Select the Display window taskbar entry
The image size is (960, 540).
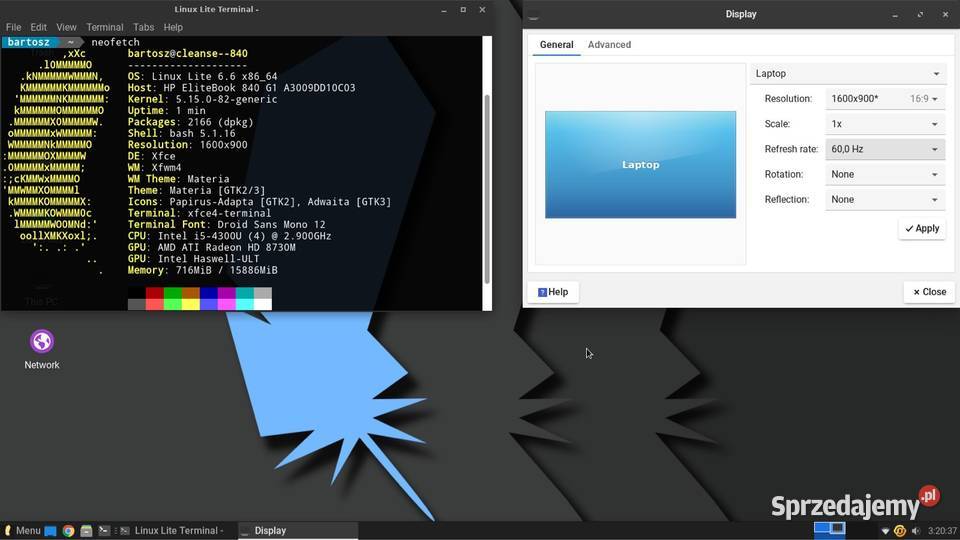click(298, 531)
